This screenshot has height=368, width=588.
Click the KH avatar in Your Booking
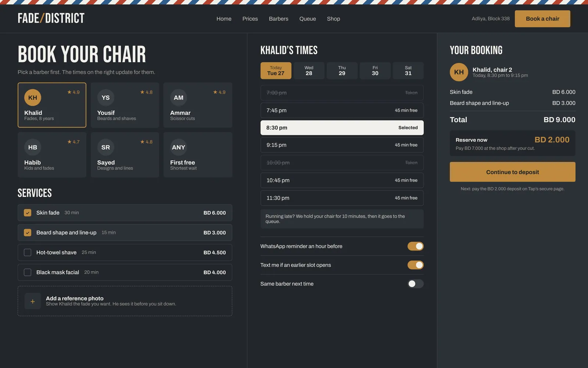[x=459, y=72]
